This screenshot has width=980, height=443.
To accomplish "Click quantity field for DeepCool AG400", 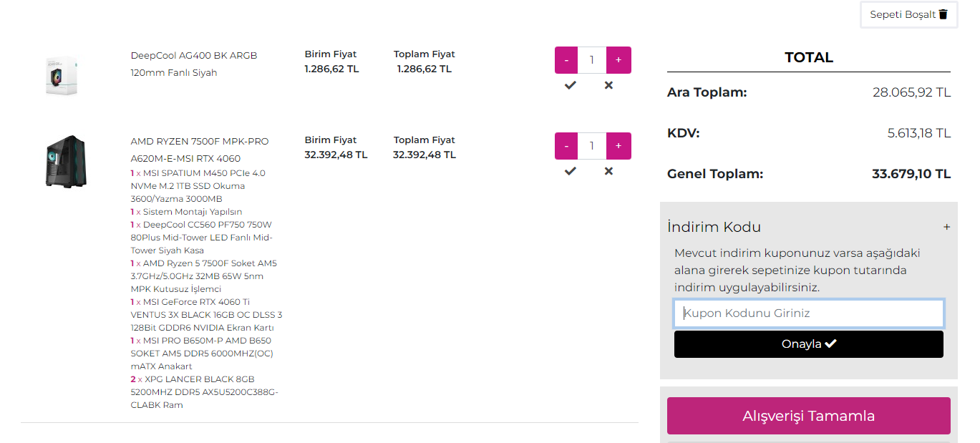I will pyautogui.click(x=592, y=60).
